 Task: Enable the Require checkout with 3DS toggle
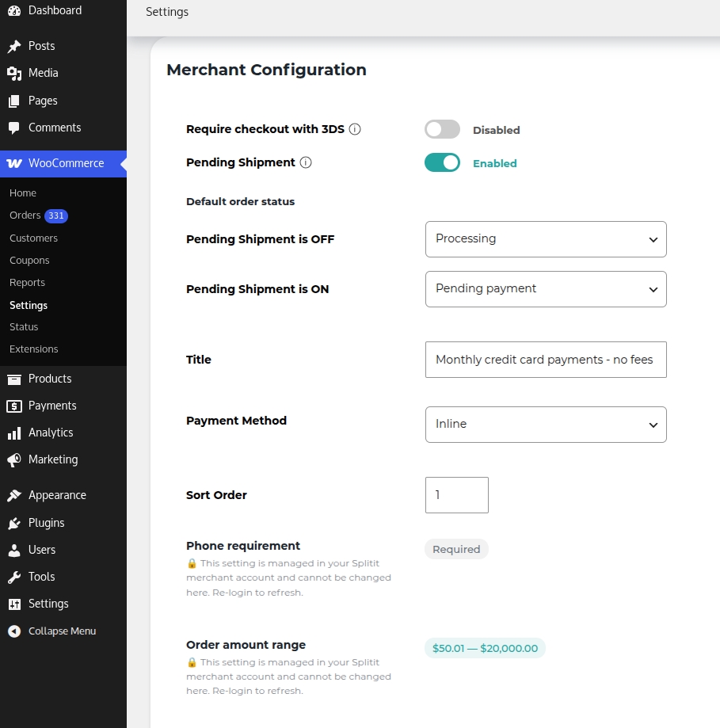click(442, 129)
